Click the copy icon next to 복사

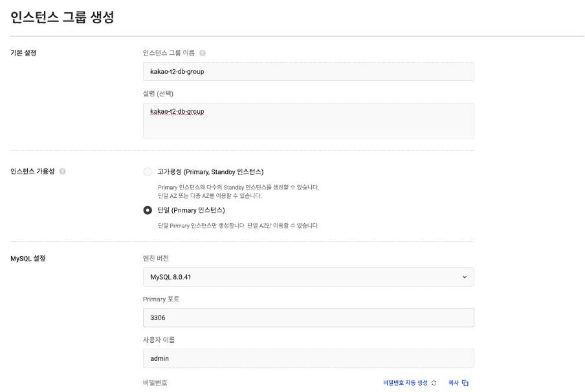465,383
